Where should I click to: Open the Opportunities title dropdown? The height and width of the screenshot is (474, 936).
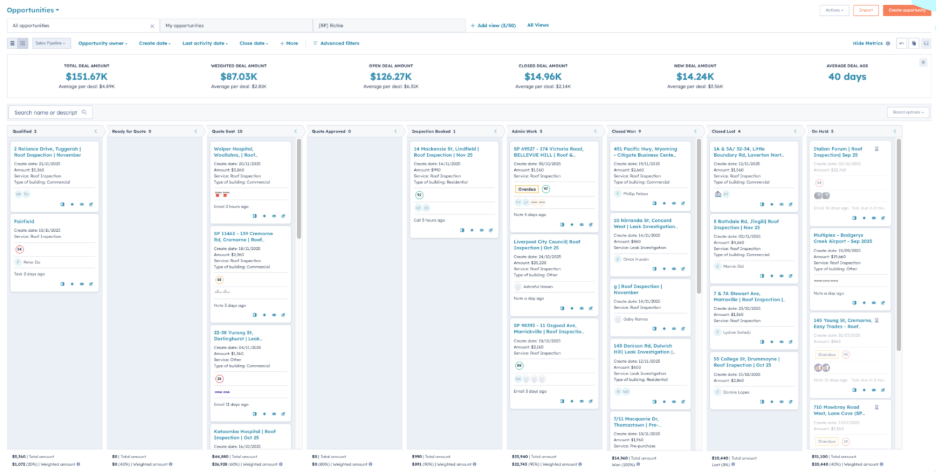click(x=33, y=10)
